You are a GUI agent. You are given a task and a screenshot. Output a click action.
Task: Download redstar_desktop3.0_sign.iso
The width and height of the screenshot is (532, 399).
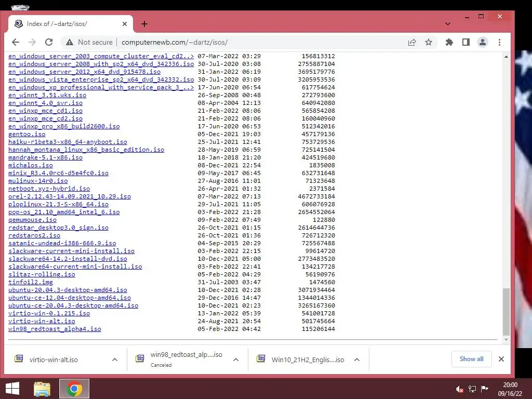point(58,228)
